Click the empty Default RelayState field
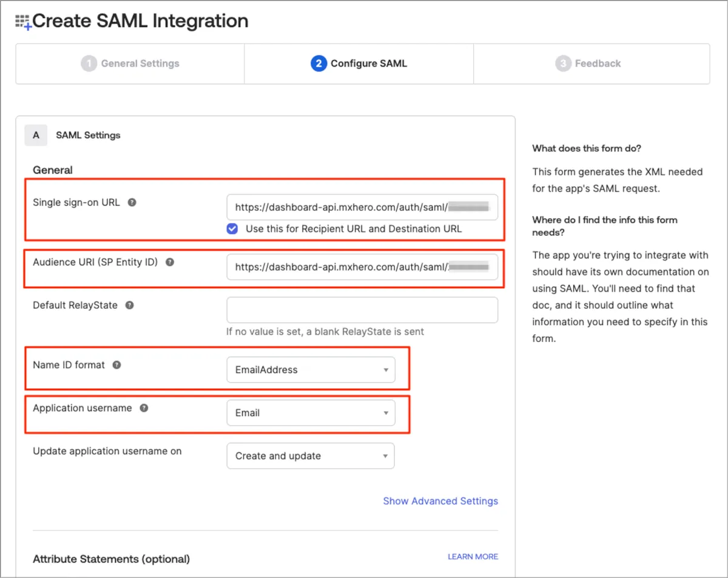 coord(362,310)
